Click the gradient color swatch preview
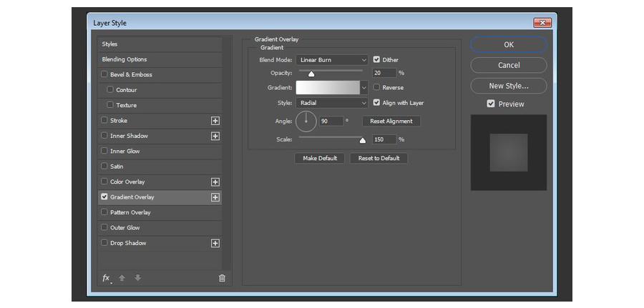 [x=328, y=88]
